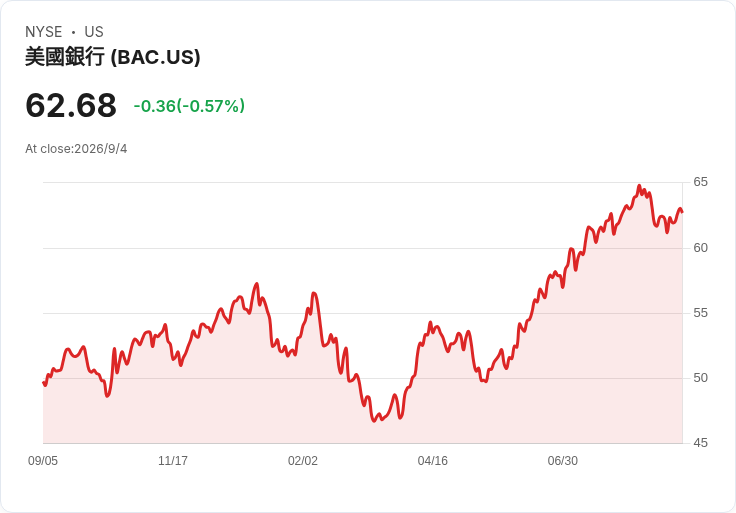Click the 09/05 date axis label

click(43, 461)
